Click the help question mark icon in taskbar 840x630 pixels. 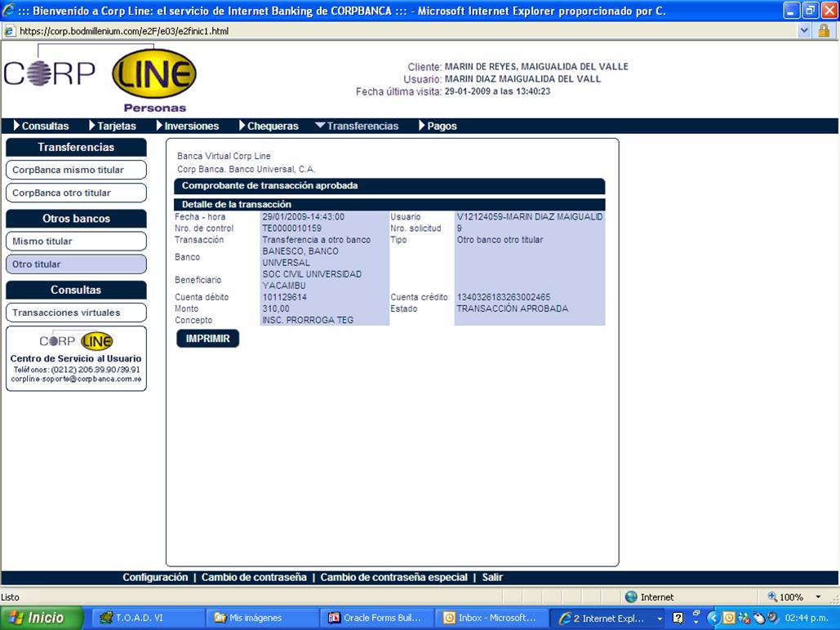point(678,618)
